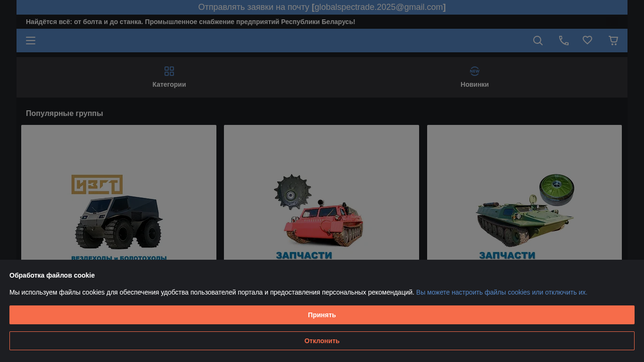Decline cookies with Отклонить button
644x362 pixels.
coord(322,341)
